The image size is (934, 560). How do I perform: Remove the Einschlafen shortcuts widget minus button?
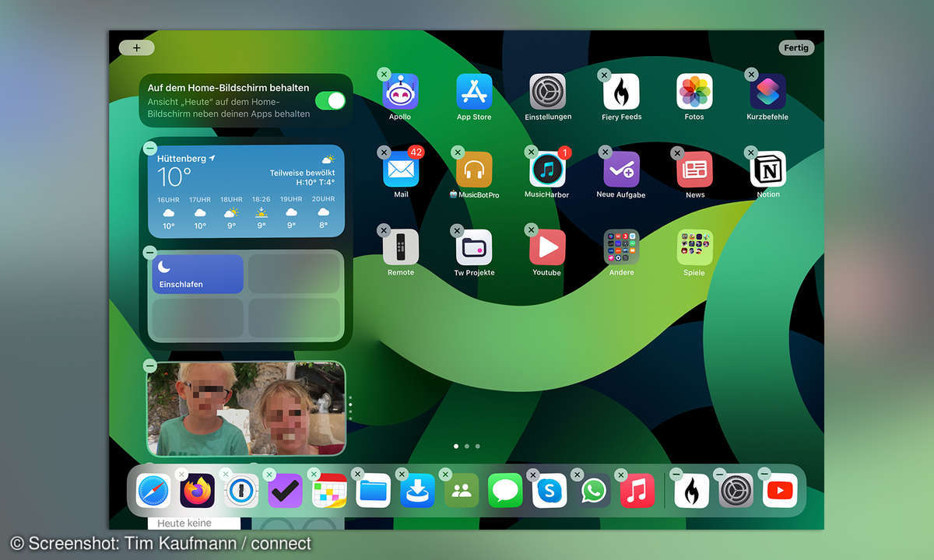coord(150,253)
